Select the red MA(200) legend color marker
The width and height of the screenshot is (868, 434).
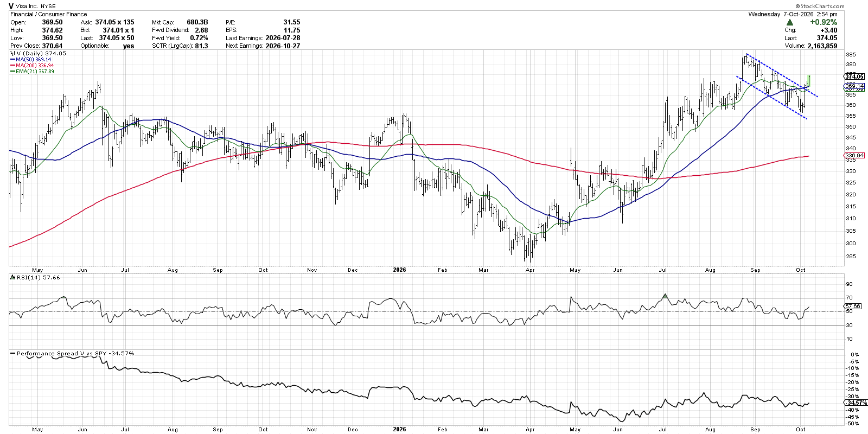(x=12, y=66)
